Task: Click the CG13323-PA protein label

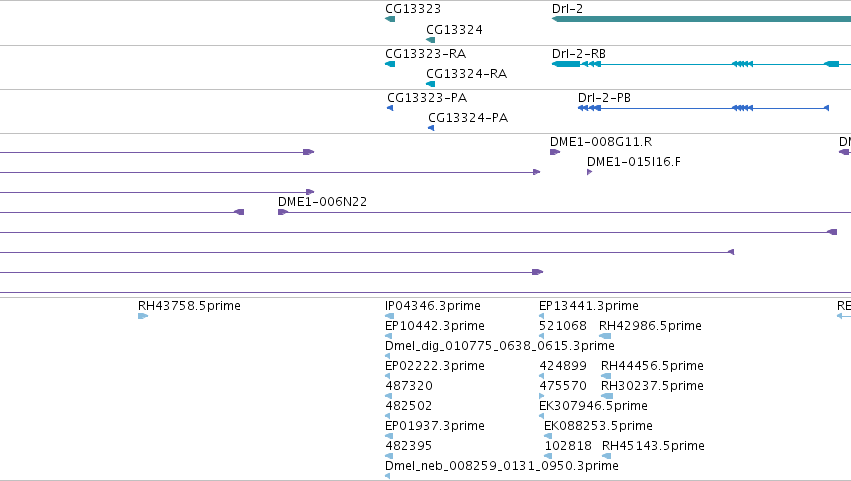Action: coord(427,98)
